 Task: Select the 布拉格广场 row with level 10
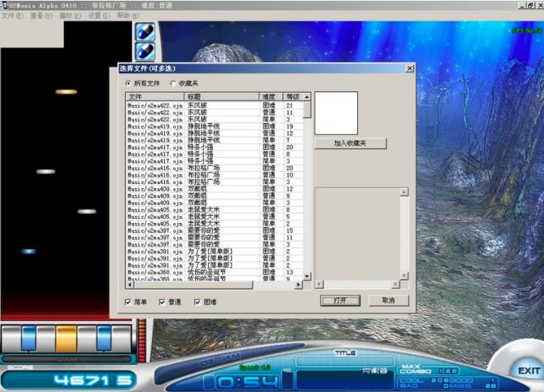click(x=214, y=175)
